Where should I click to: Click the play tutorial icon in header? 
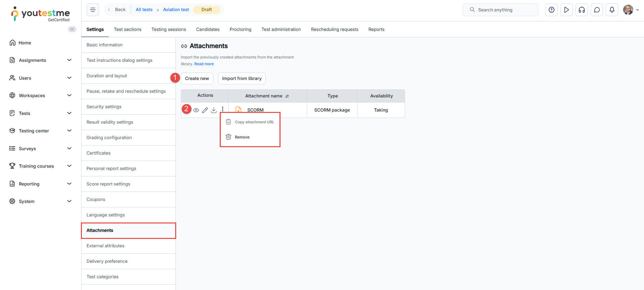tap(566, 10)
